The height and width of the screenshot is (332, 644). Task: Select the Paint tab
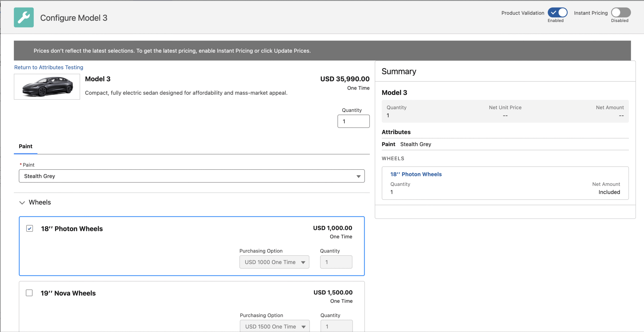25,146
